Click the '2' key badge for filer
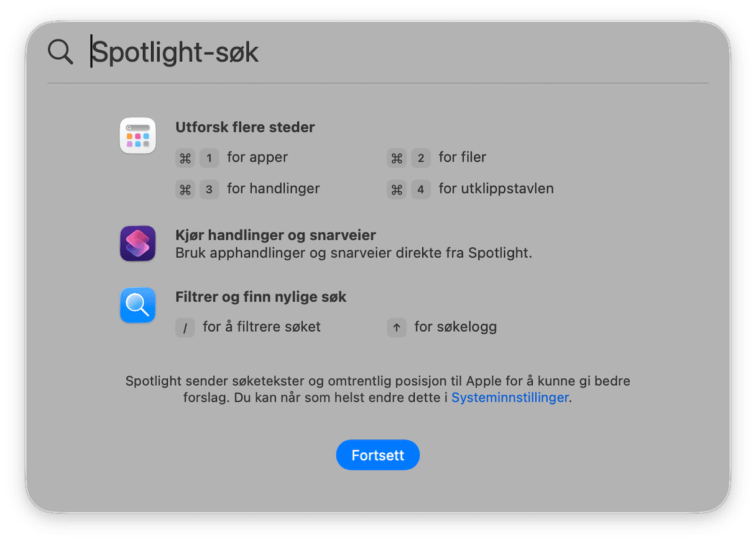 421,158
